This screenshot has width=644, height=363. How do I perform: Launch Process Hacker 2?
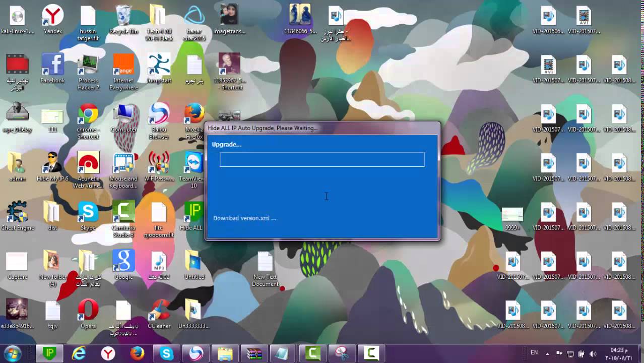point(88,72)
